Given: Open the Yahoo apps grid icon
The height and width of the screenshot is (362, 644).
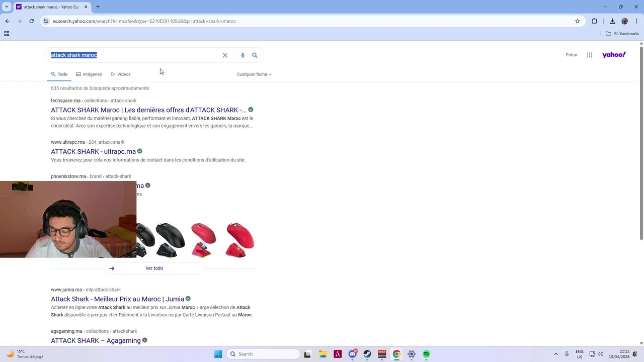Looking at the screenshot, I should [x=590, y=55].
